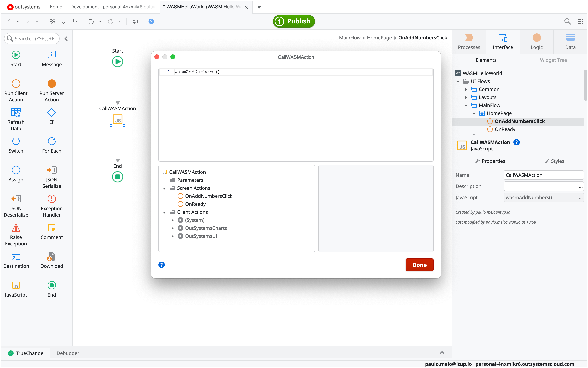
Task: Switch to the Data tab
Action: click(x=570, y=42)
